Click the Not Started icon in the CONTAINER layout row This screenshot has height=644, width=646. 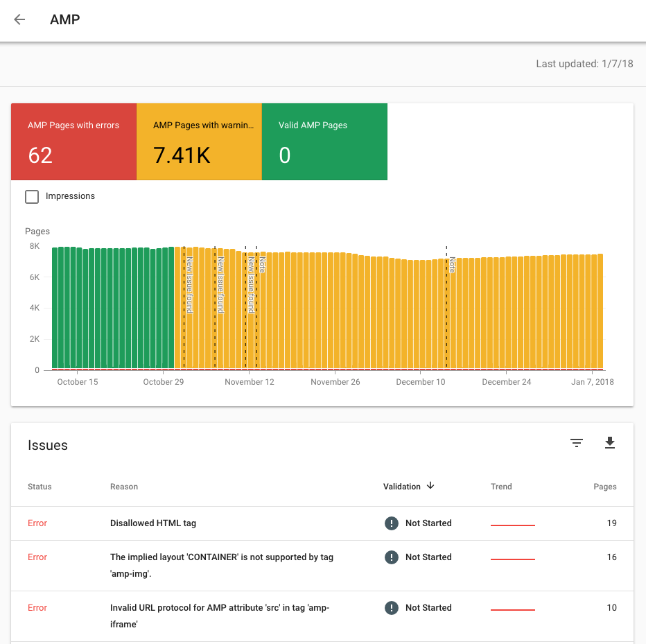click(392, 557)
